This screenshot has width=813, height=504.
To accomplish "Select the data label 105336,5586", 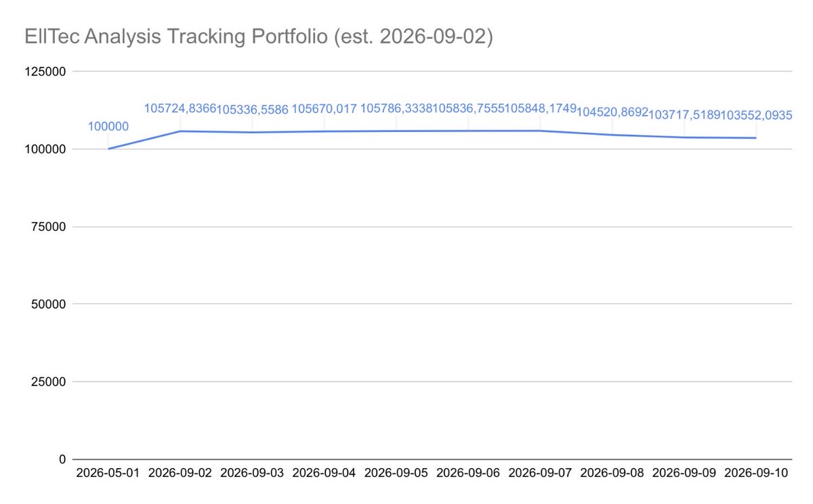I will [x=252, y=110].
